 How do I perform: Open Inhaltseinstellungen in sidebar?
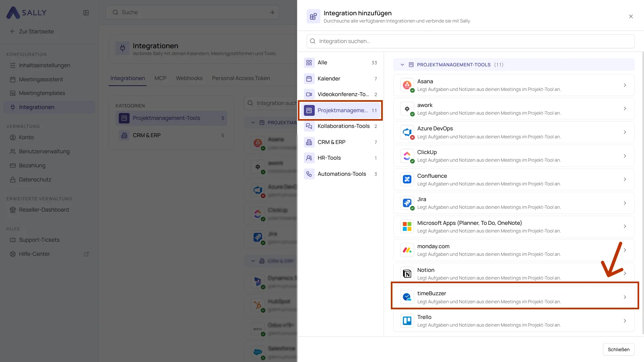(x=49, y=65)
